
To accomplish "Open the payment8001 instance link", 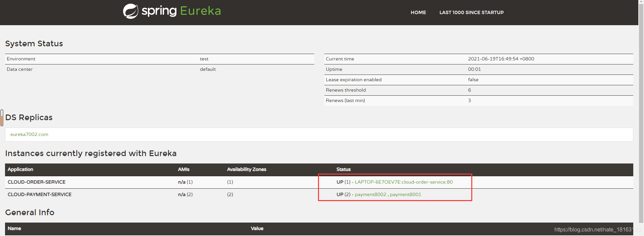I will (405, 194).
